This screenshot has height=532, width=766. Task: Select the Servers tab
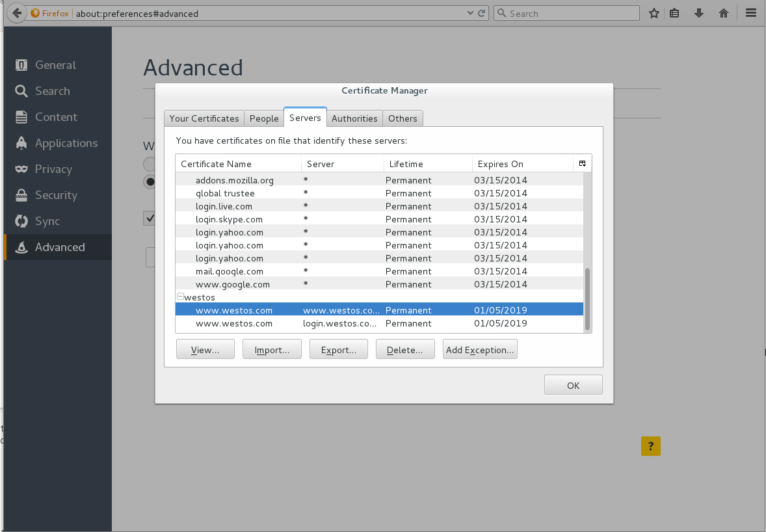[x=305, y=117]
